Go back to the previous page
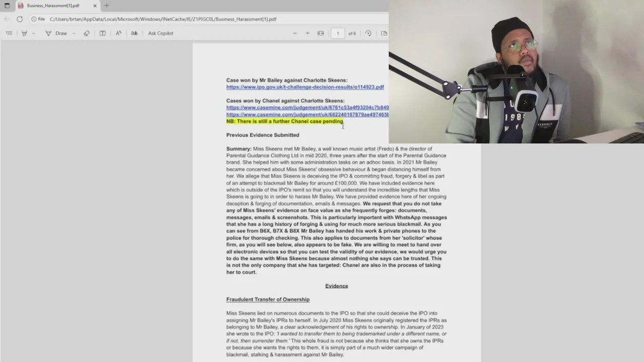Screen dimensions: 644x362 [x=7, y=19]
